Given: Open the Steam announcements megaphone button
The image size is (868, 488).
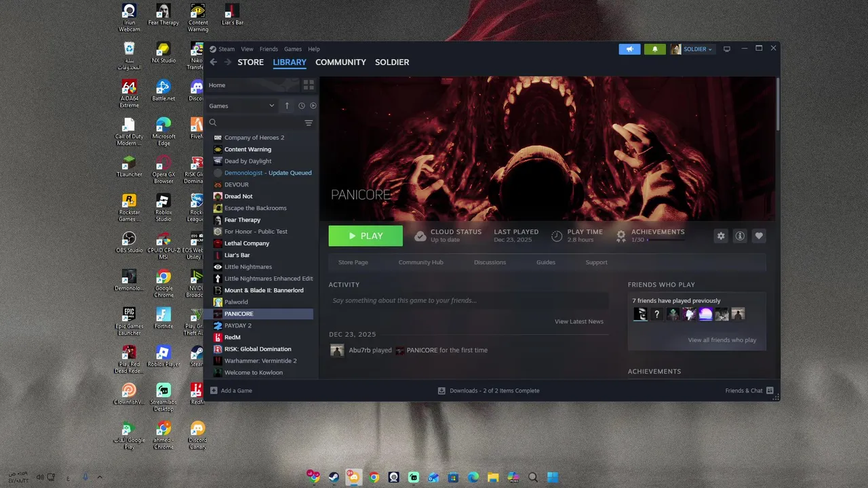Looking at the screenshot, I should click(629, 49).
